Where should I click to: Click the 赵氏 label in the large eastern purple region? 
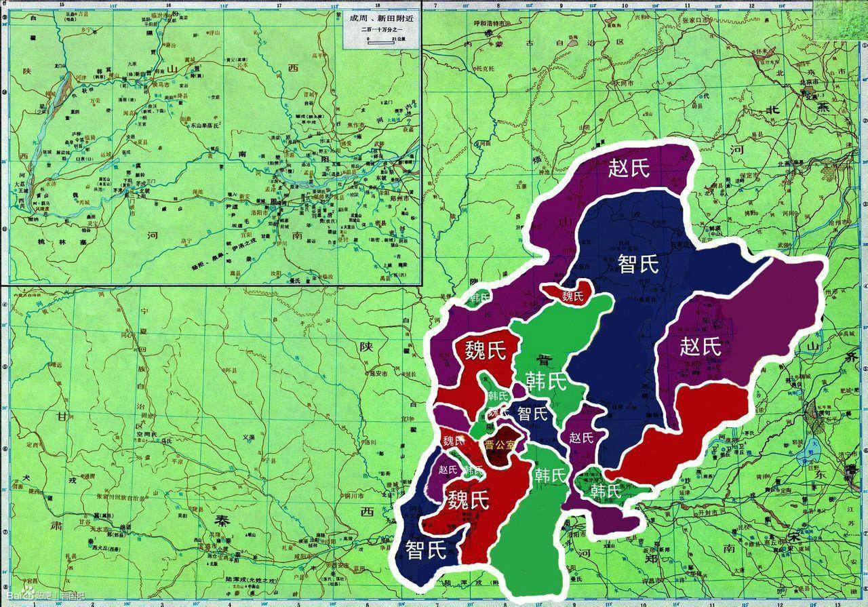coord(701,347)
